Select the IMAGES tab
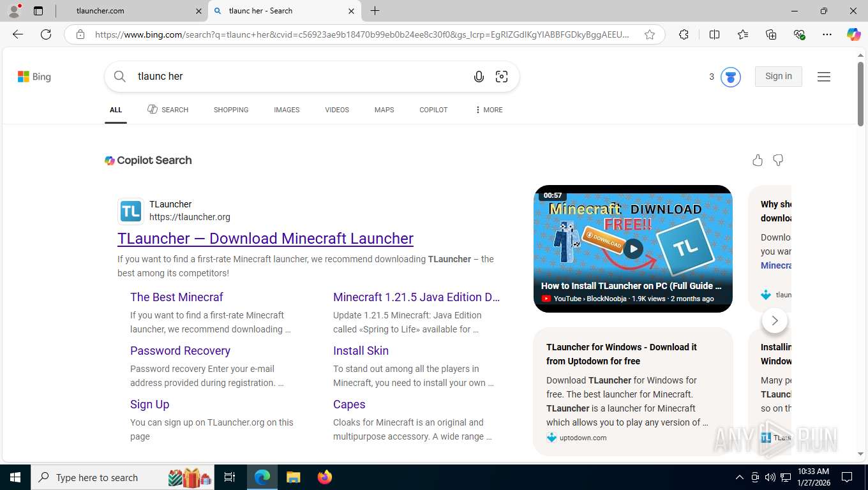868x490 pixels. pos(287,110)
